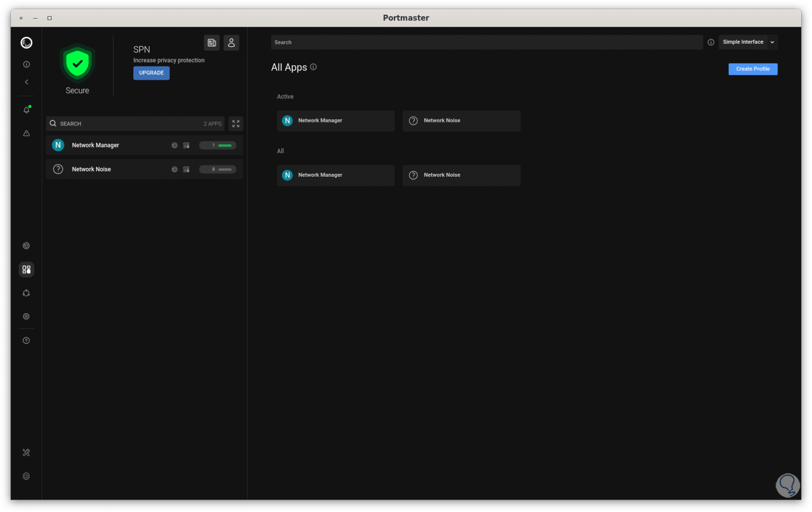Click the info icon beside All Apps heading
The width and height of the screenshot is (812, 512).
tap(313, 67)
